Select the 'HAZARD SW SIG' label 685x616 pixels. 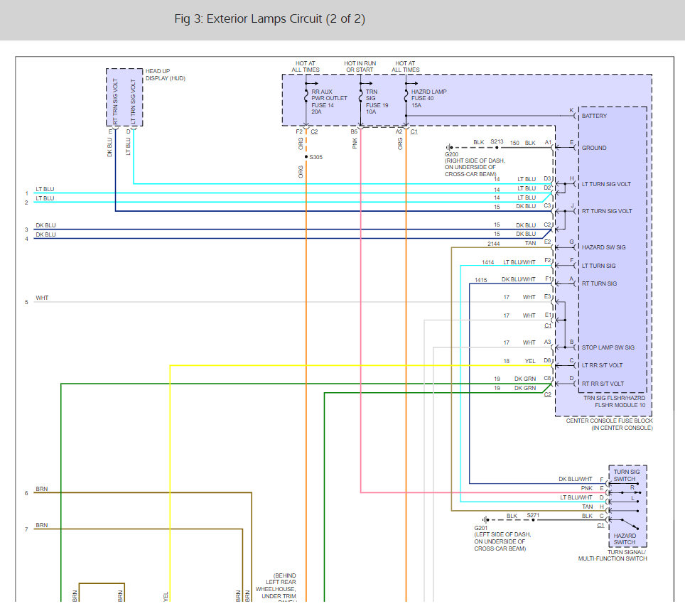pos(603,248)
